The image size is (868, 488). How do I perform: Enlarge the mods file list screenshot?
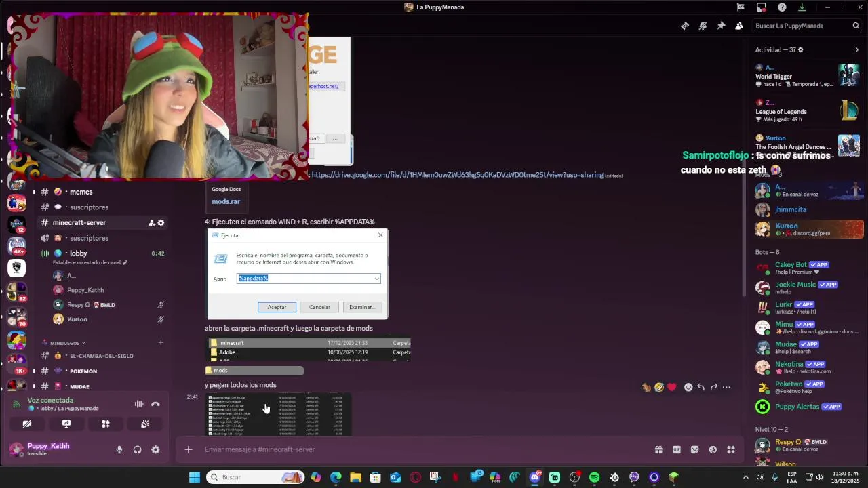(278, 415)
